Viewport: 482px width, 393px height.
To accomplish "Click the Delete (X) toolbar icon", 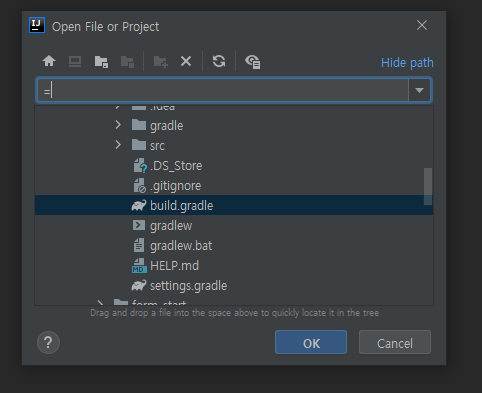I will 186,61.
